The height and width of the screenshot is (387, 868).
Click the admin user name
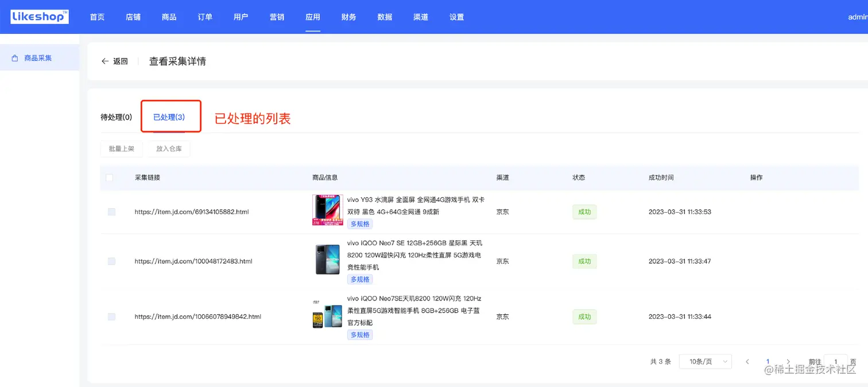[x=858, y=17]
